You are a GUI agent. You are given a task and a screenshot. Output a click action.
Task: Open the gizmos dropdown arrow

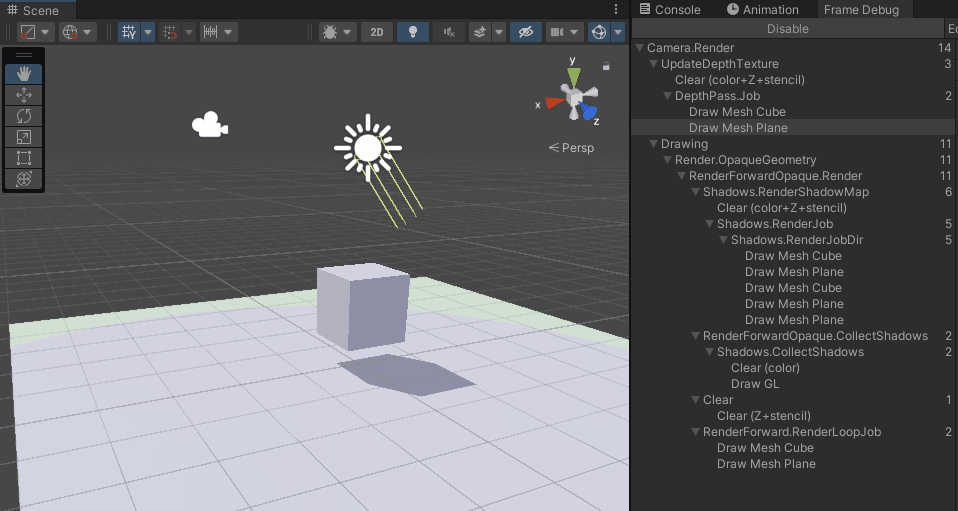(618, 32)
